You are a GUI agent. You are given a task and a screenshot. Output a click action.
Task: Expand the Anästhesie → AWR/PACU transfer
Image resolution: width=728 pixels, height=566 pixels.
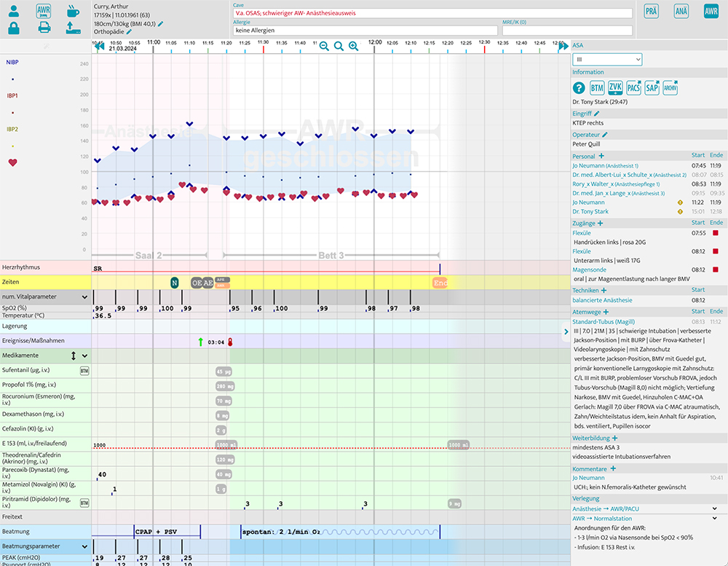[715, 509]
